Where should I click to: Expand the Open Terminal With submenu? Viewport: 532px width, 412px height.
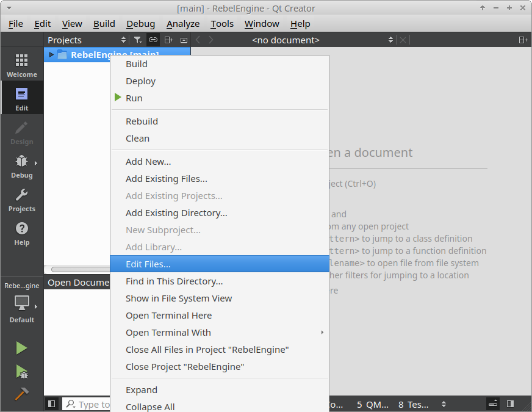[x=220, y=333]
